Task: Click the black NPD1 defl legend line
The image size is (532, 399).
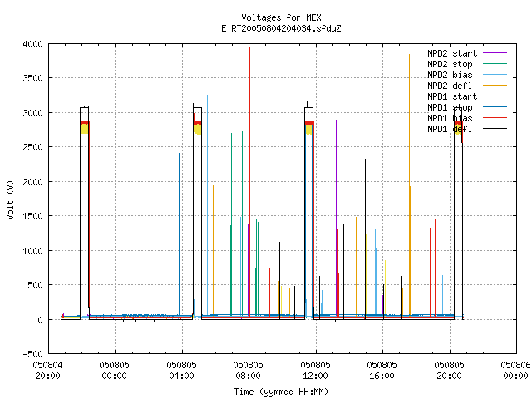Action: tap(495, 129)
